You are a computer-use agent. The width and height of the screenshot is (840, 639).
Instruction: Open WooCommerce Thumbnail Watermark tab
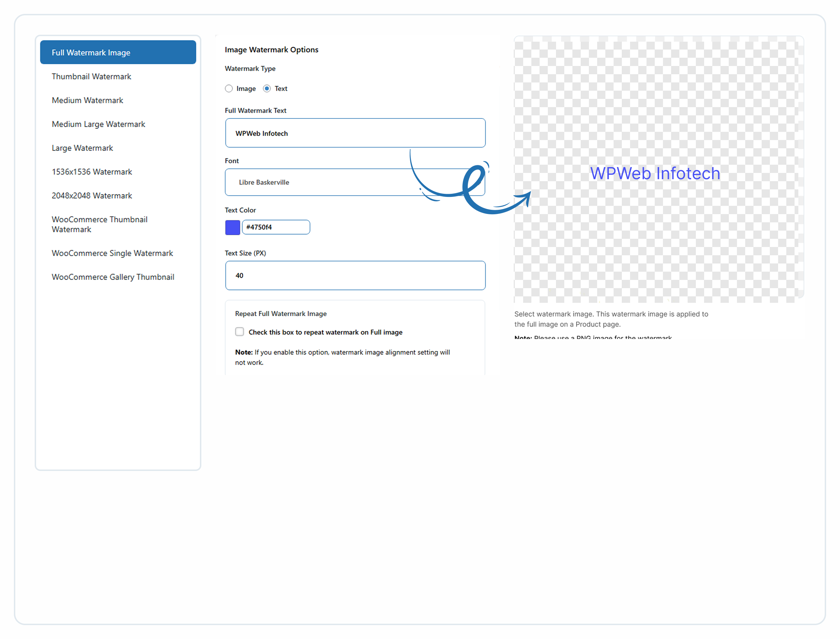(x=99, y=224)
